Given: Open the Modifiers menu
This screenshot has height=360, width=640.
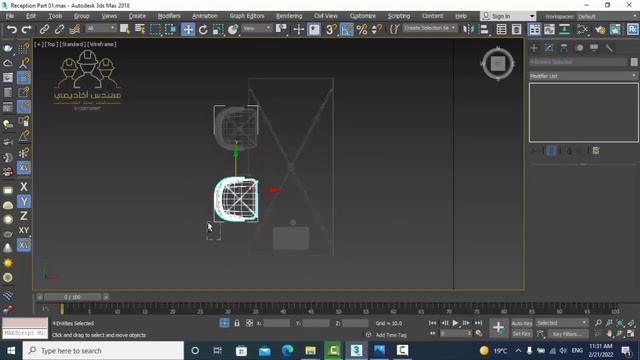Looking at the screenshot, I should (x=169, y=16).
